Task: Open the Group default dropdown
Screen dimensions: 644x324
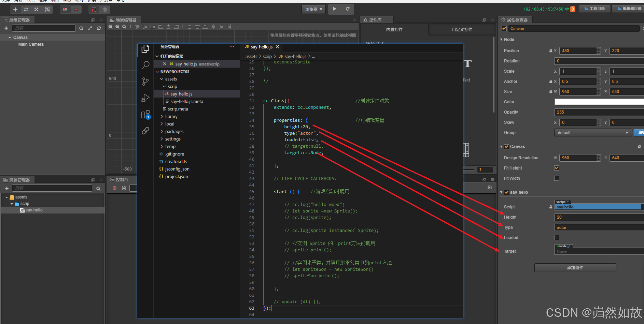Action: click(x=592, y=133)
